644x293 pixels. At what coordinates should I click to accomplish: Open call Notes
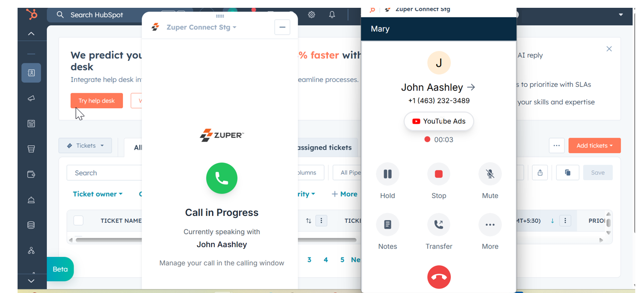point(387,225)
